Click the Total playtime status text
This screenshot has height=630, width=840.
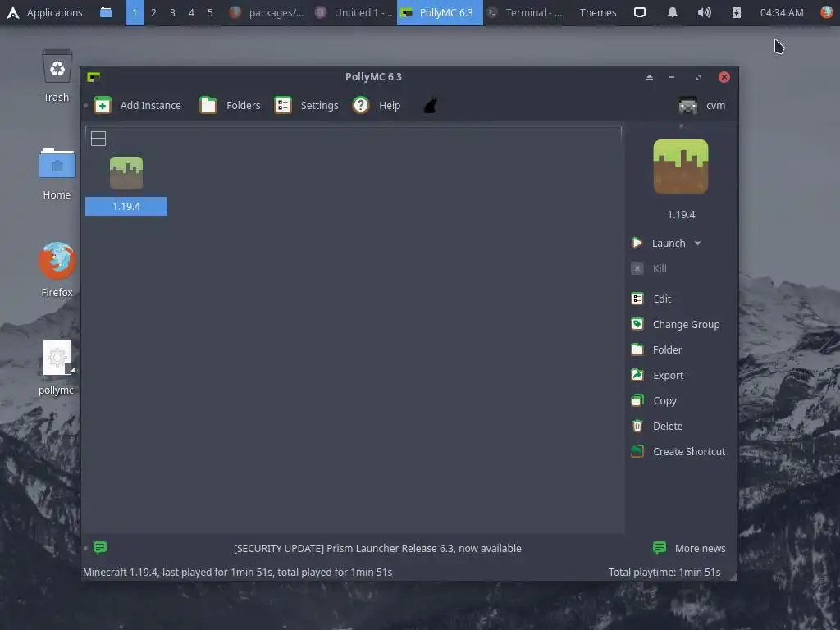pos(664,572)
